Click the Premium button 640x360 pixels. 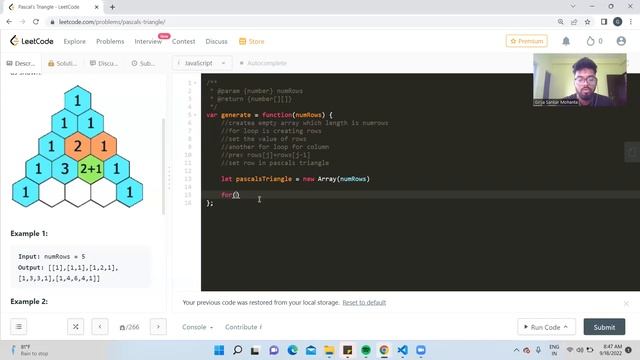pos(527,41)
